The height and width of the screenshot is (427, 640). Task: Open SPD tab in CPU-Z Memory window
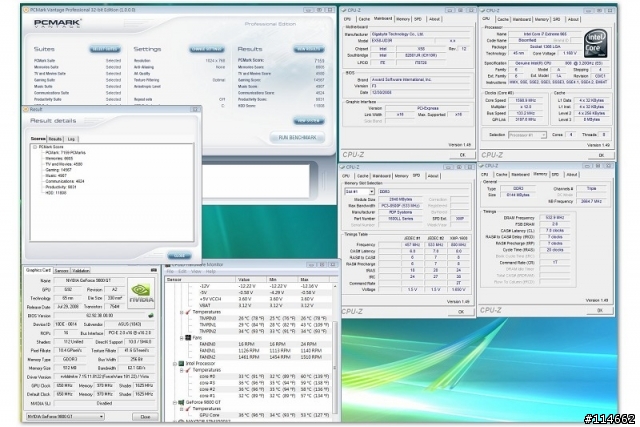coord(556,174)
